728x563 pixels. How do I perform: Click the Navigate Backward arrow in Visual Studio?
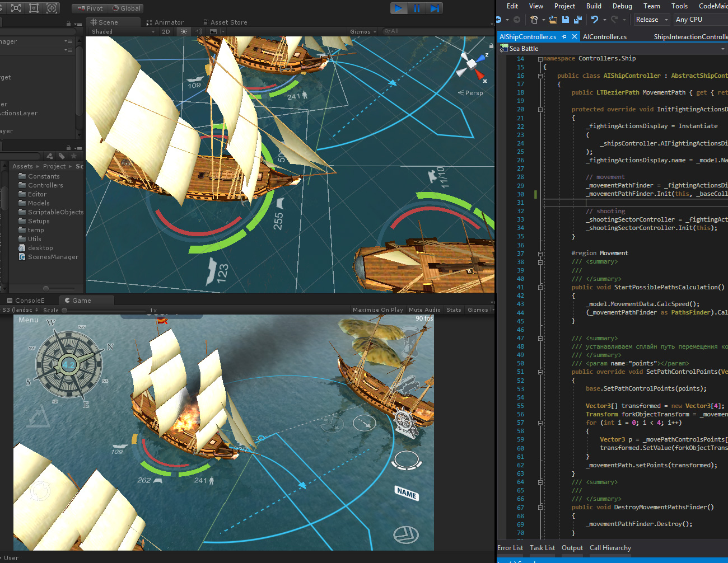(499, 20)
